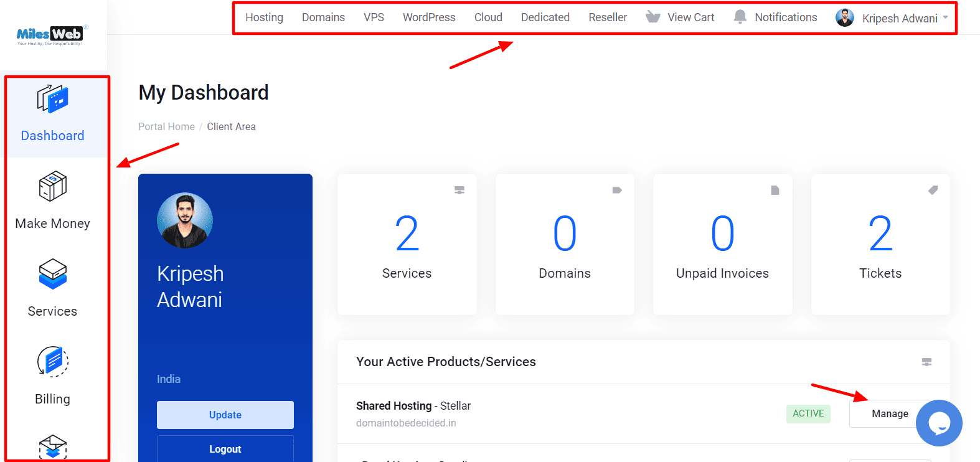Screen dimensions: 980x462
Task: Click the Logout button
Action: pyautogui.click(x=225, y=449)
